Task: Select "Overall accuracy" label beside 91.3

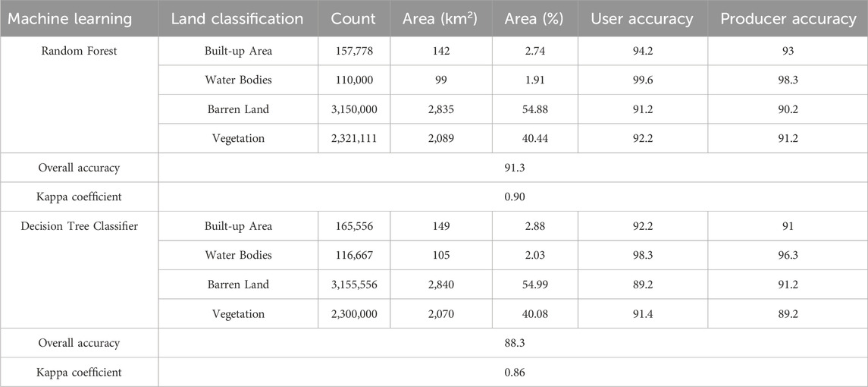Action: (x=79, y=168)
